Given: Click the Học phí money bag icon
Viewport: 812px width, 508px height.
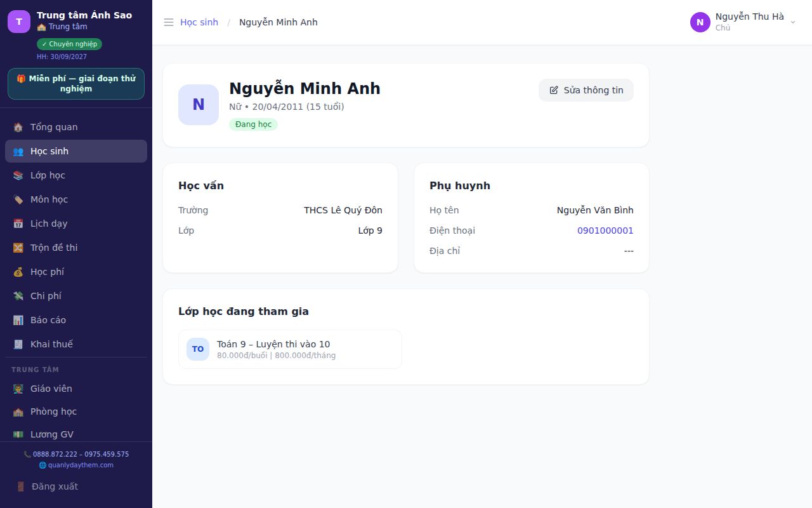Looking at the screenshot, I should click(18, 272).
